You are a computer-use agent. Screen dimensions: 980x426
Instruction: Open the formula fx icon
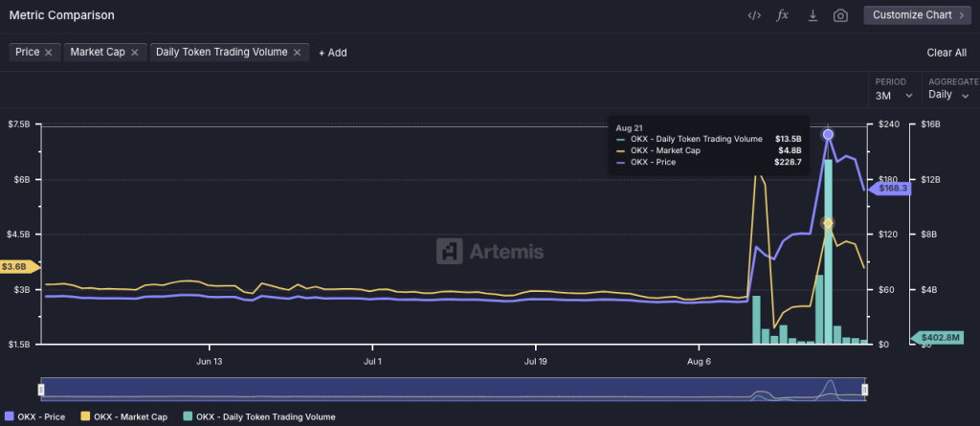(782, 15)
